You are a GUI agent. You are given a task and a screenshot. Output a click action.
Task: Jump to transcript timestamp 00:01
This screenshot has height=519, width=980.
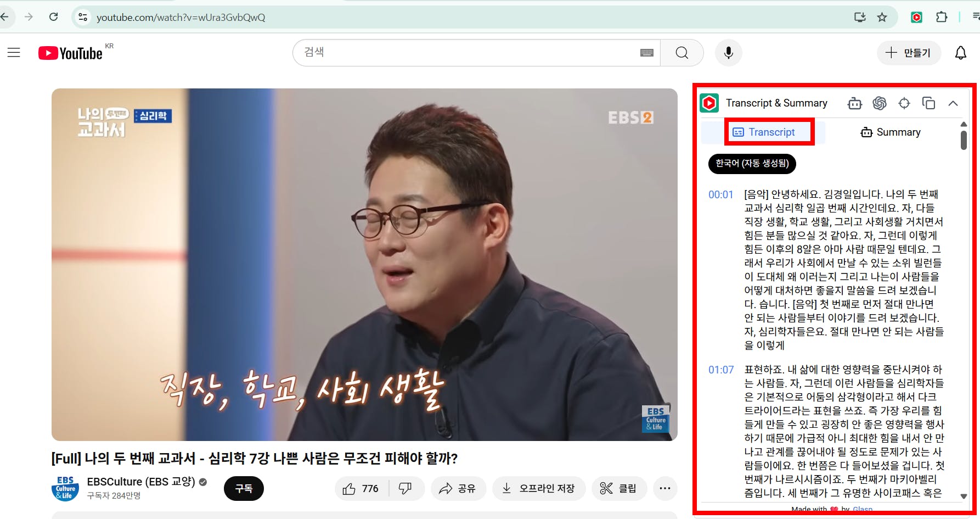pos(720,194)
